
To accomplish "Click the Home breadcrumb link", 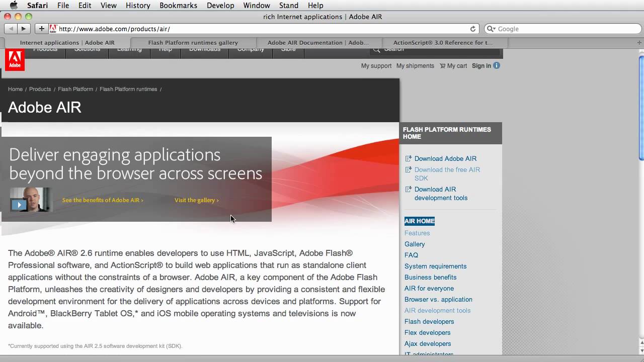I will click(15, 89).
